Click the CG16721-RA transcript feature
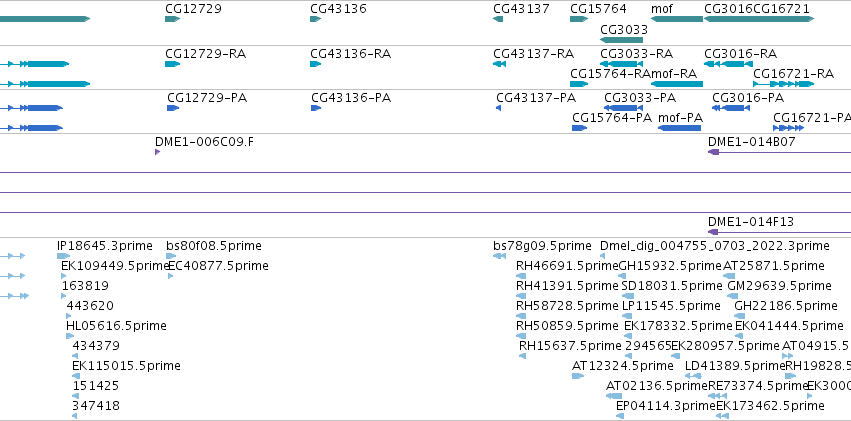 (x=784, y=84)
